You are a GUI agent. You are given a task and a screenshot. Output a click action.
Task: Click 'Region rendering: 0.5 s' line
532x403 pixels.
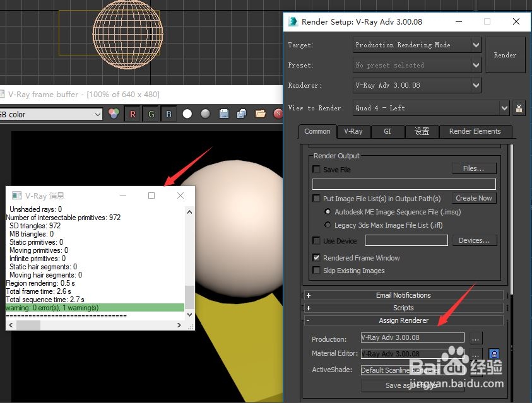[40, 283]
